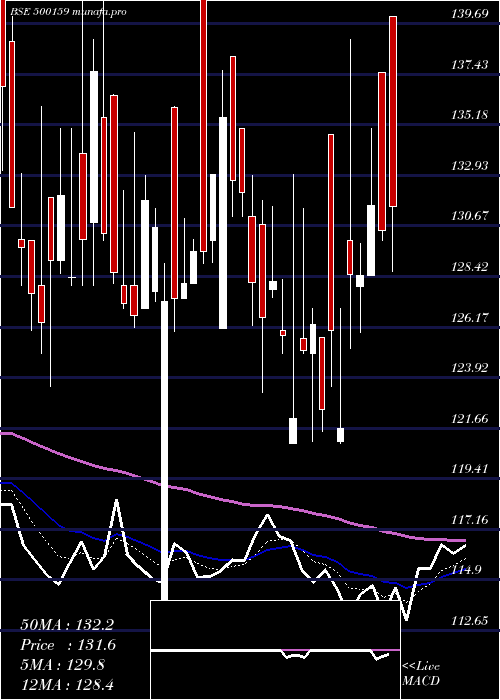Click the 121.66 price axis label
500x700 pixels.
click(x=470, y=419)
